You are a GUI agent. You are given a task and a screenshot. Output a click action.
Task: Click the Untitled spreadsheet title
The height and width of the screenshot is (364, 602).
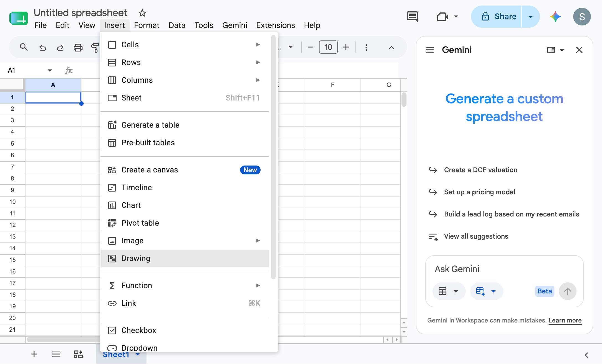pos(80,13)
